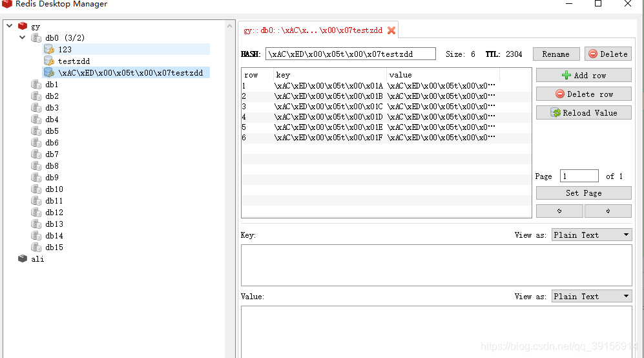This screenshot has width=644, height=358.
Task: Click the Rename button
Action: click(556, 54)
